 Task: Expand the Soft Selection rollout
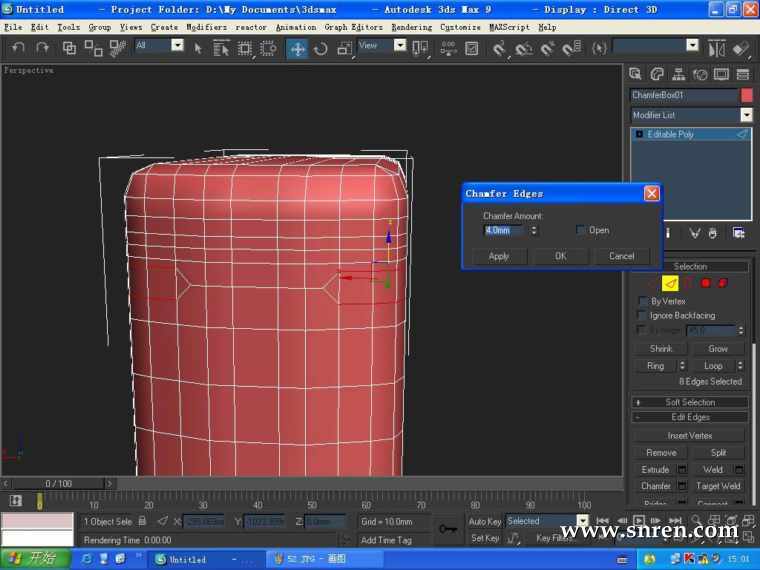click(690, 402)
